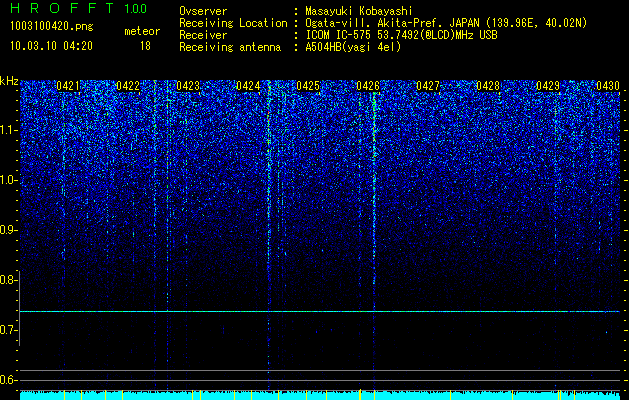This screenshot has height=400, width=629.
Task: Click the 1.0 kHz axis label
Action: pos(9,180)
